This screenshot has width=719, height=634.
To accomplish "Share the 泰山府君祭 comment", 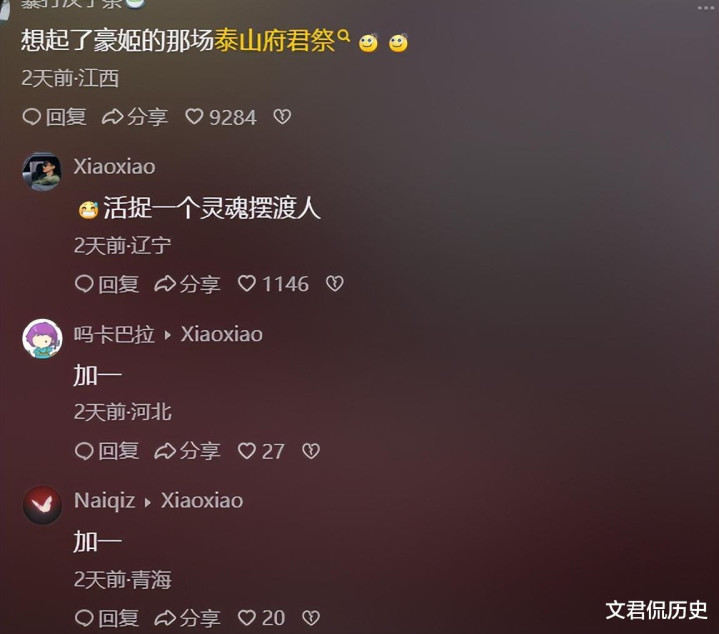I will (x=134, y=117).
